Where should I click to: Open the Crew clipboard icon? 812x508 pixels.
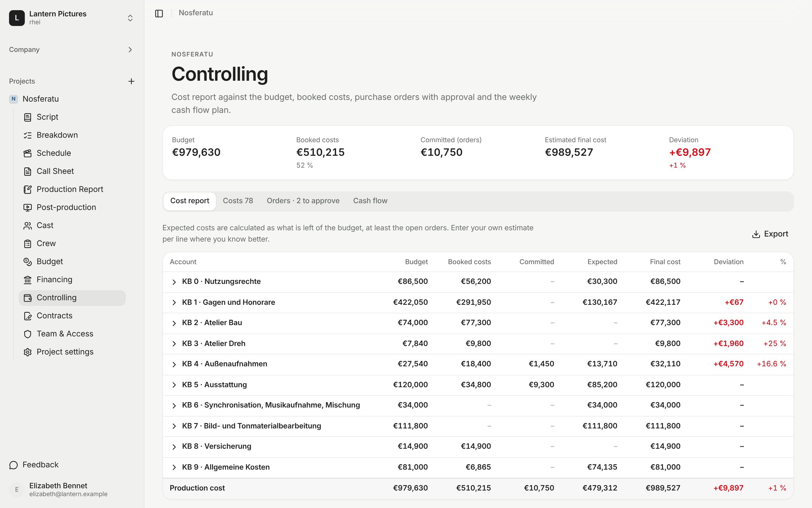(28, 244)
